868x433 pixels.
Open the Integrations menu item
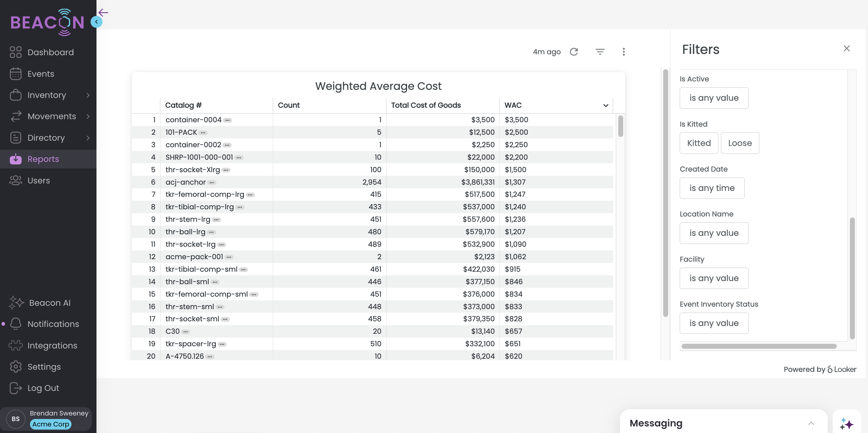[x=52, y=345]
